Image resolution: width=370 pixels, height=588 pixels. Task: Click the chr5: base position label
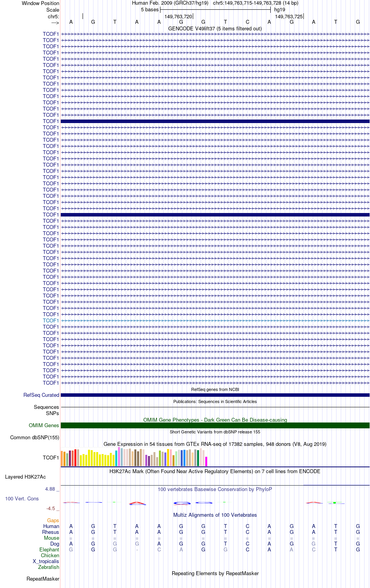[53, 16]
